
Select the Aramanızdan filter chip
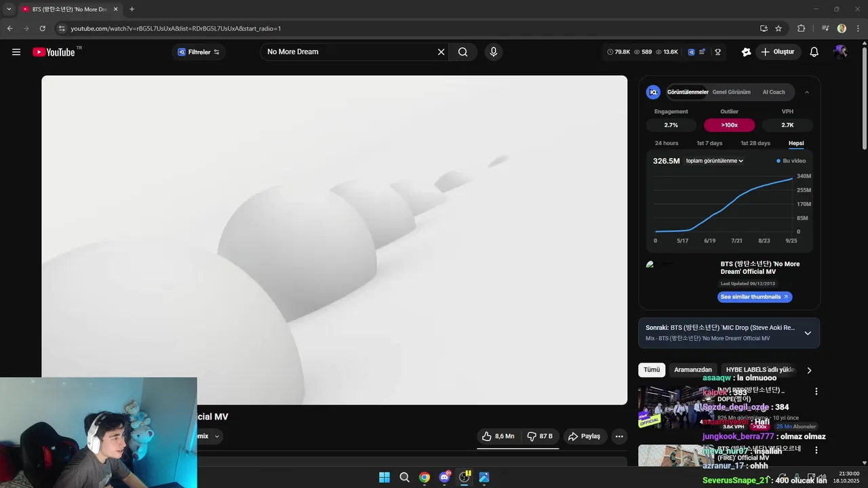point(693,370)
